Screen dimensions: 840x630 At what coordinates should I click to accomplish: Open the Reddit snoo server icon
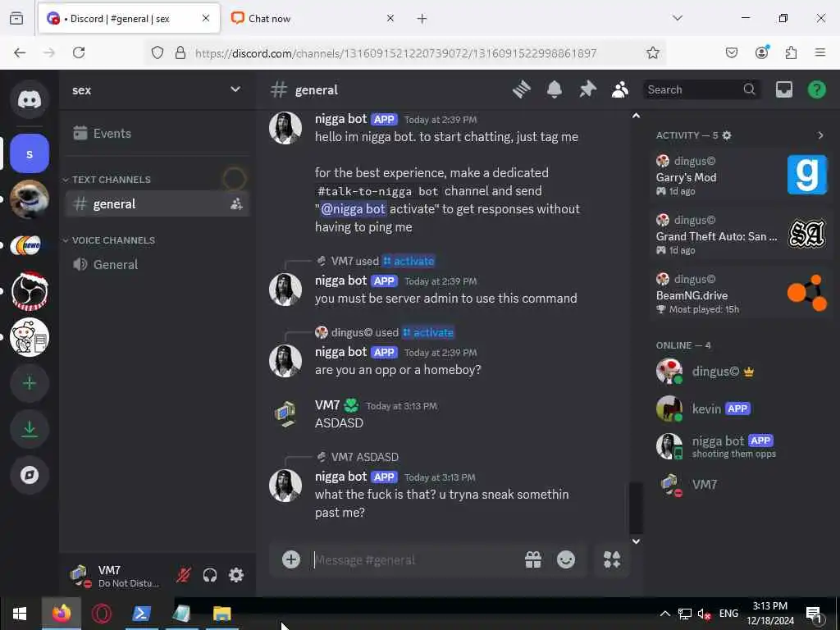(30, 337)
